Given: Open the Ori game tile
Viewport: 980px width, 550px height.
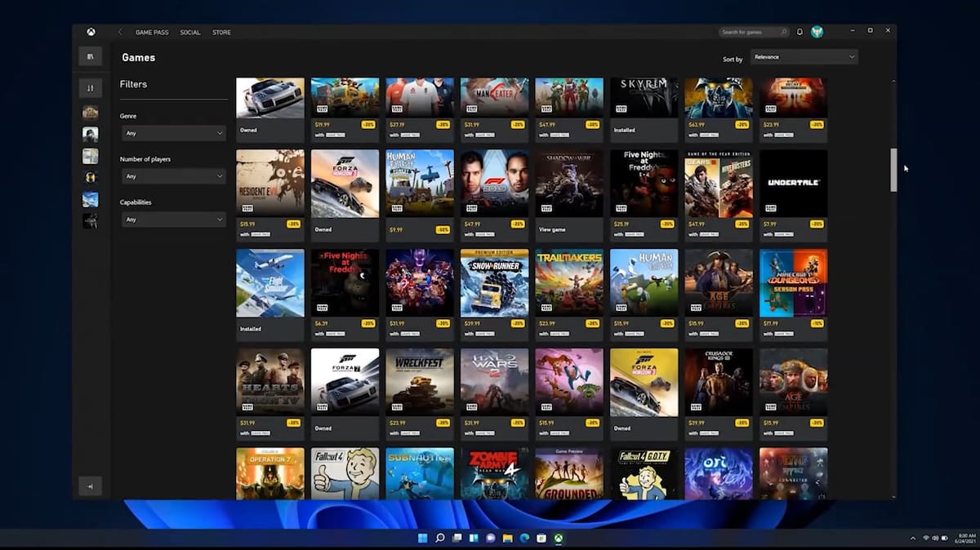Looking at the screenshot, I should tap(719, 473).
